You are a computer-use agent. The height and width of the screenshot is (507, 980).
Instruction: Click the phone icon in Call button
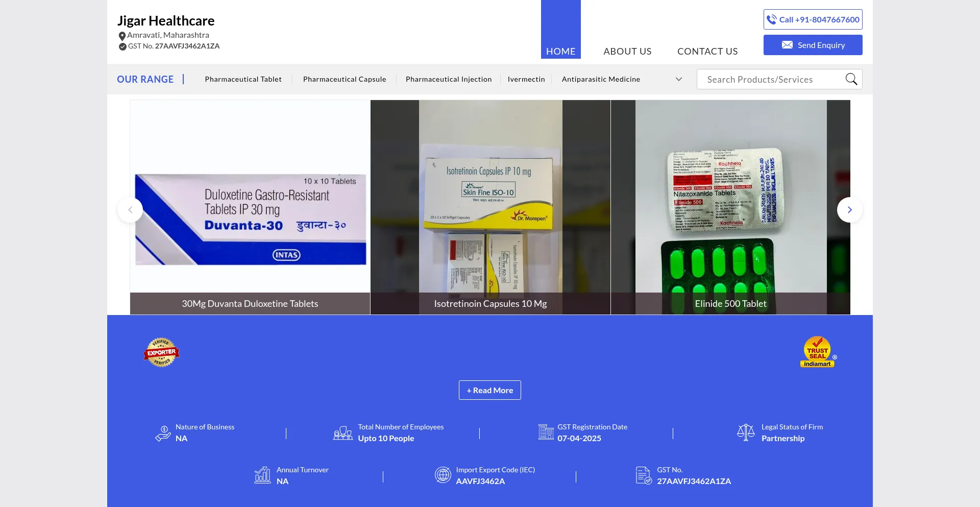click(x=772, y=19)
